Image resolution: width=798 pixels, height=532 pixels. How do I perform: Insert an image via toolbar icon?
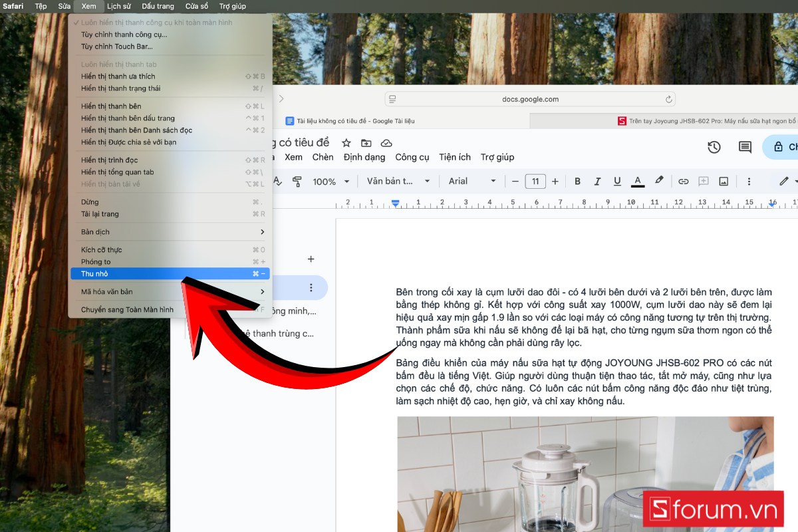724,181
